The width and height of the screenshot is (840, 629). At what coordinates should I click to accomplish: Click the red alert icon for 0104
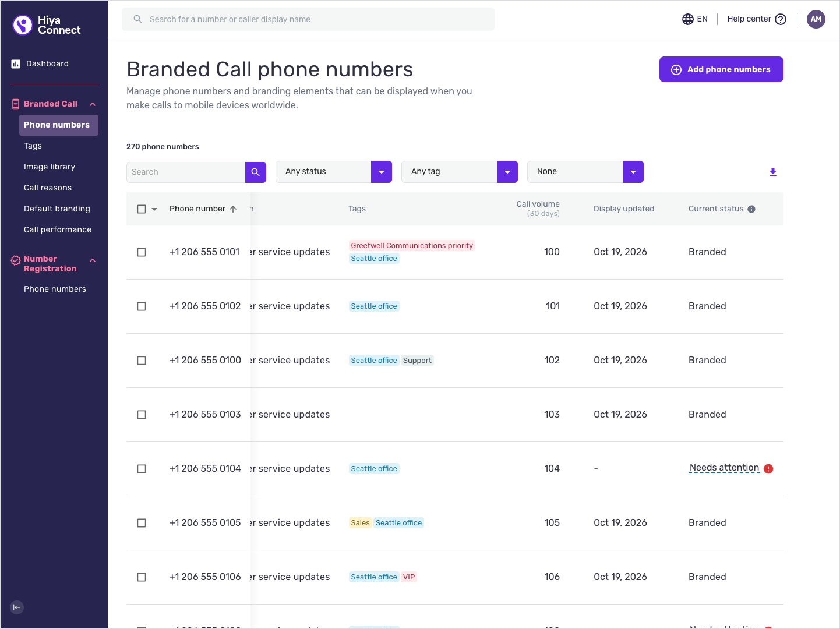pyautogui.click(x=768, y=469)
